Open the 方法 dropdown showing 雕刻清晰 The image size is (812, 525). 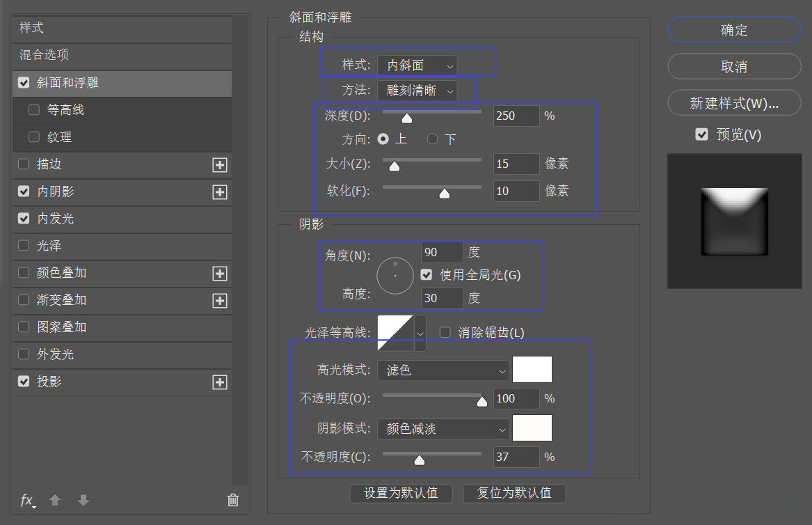pyautogui.click(x=416, y=91)
